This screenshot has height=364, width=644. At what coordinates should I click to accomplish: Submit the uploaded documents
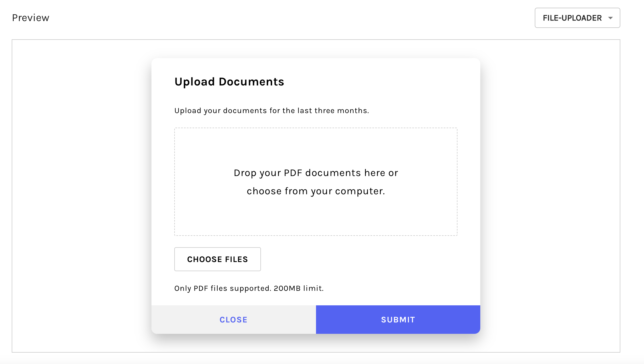click(x=398, y=320)
